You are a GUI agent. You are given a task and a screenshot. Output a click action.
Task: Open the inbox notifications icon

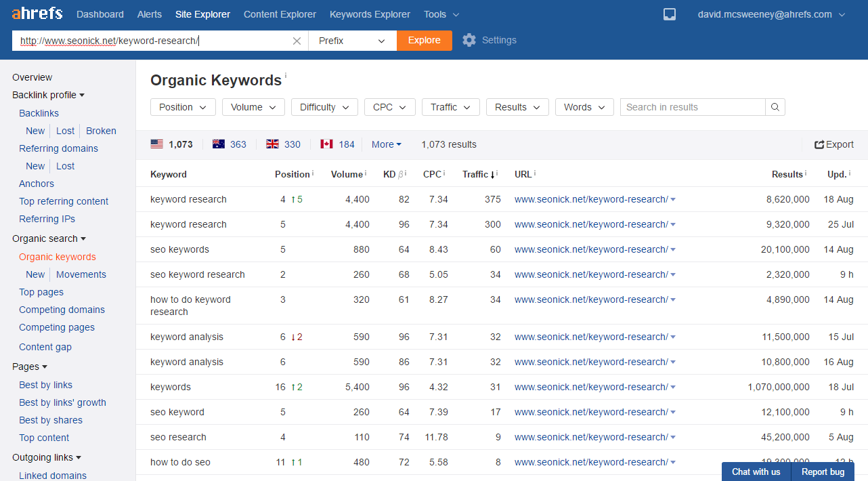tap(670, 14)
